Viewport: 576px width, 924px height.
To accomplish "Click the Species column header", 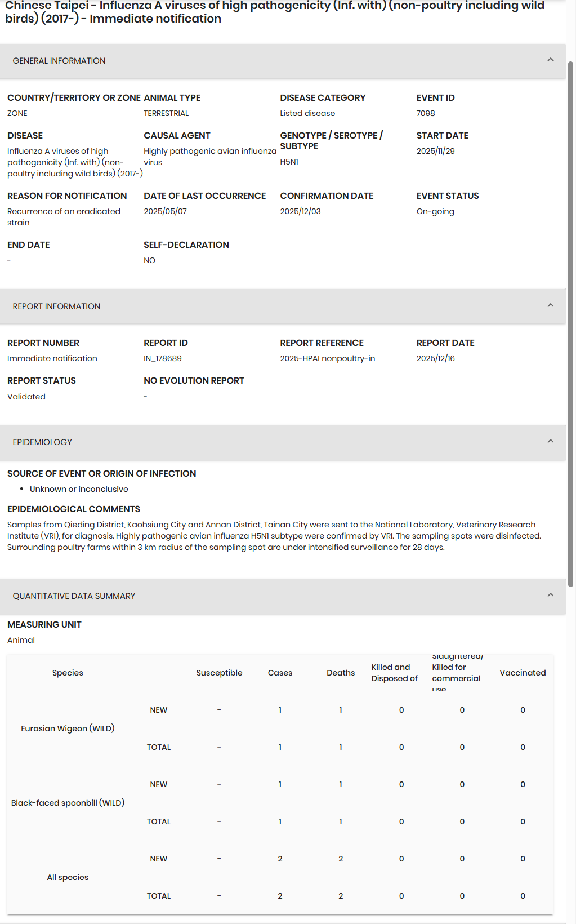I will tap(68, 673).
